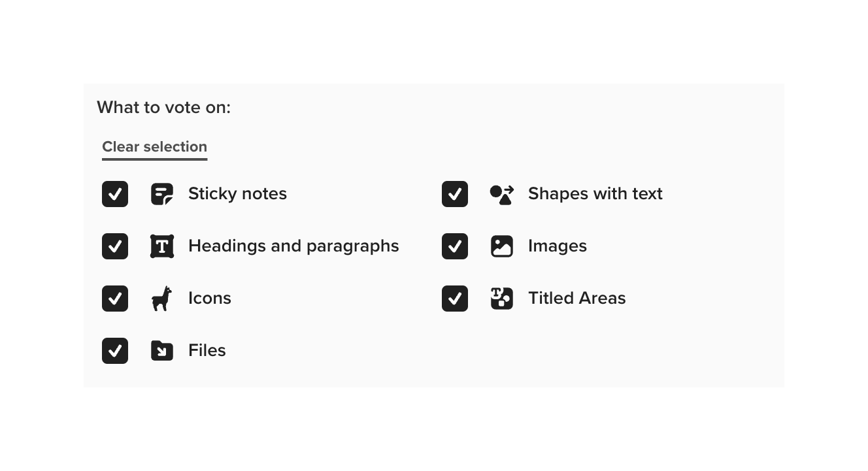Select the Sticky notes label text

[x=237, y=193]
